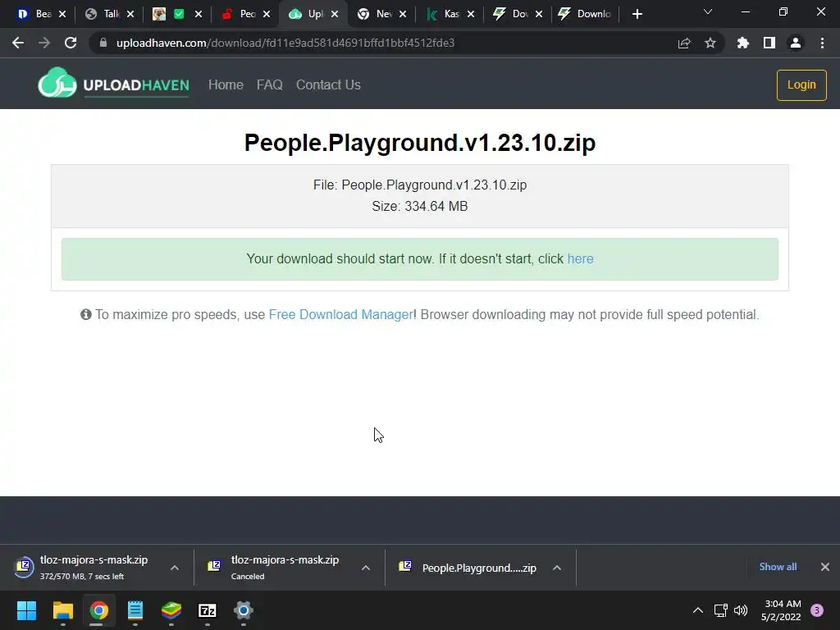Screen dimensions: 840x630
Task: Switch to the tab with green checkmark icon
Action: coord(169,14)
